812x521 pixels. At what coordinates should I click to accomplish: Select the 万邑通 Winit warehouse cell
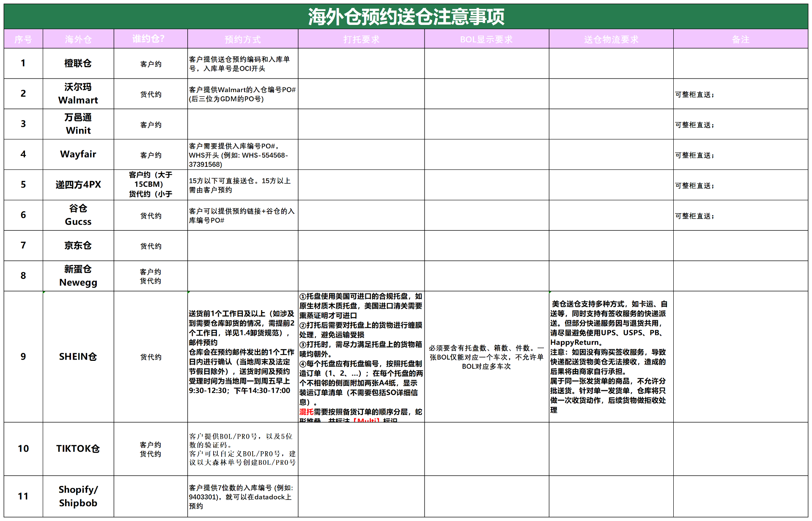[x=78, y=124]
